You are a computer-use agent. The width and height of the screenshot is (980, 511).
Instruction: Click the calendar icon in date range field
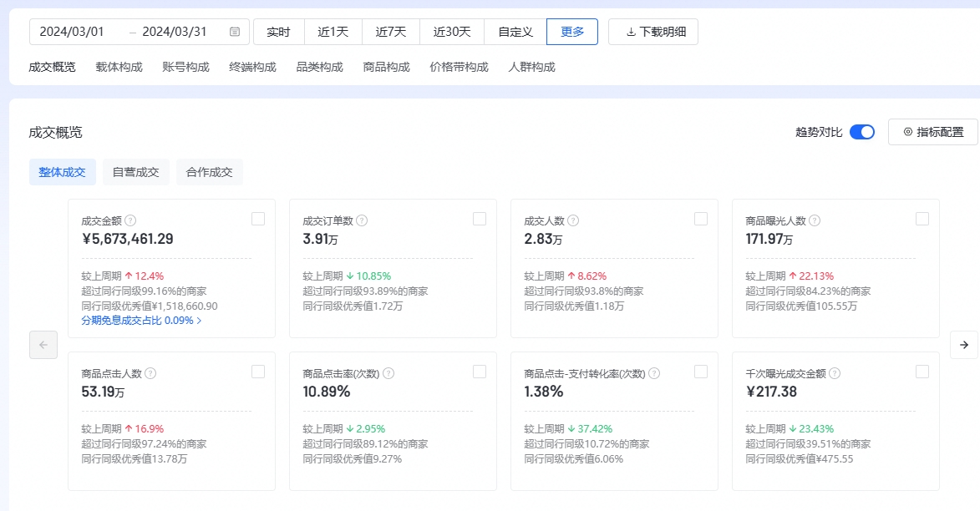[x=235, y=32]
